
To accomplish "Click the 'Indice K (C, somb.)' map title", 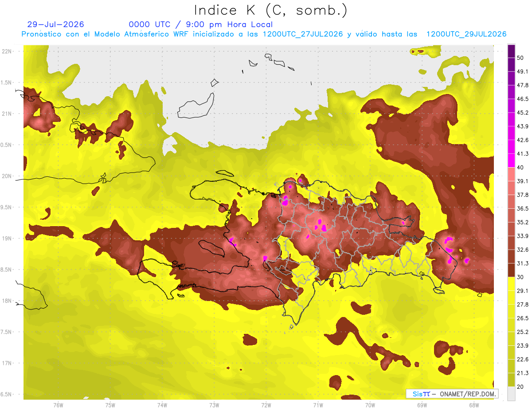I will pos(270,10).
